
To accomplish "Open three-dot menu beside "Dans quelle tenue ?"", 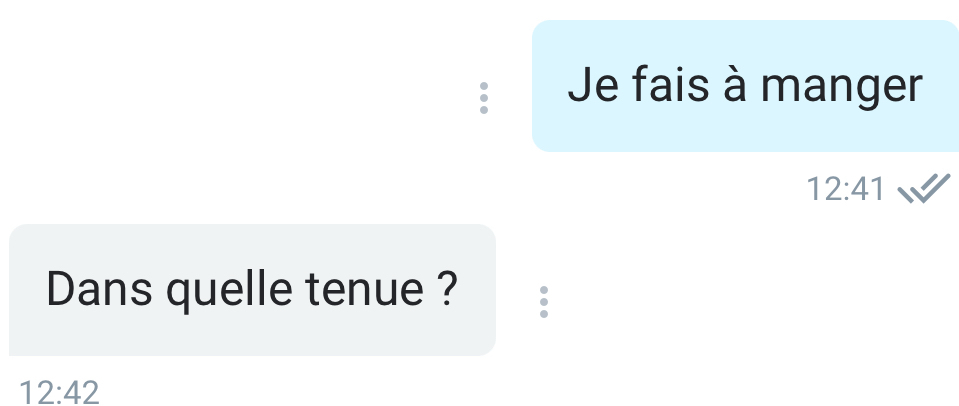I will (544, 302).
